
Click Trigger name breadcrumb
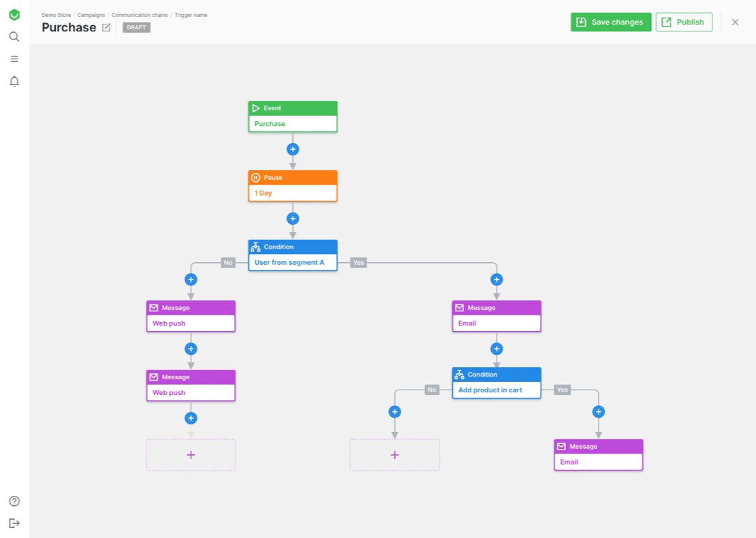coord(191,15)
